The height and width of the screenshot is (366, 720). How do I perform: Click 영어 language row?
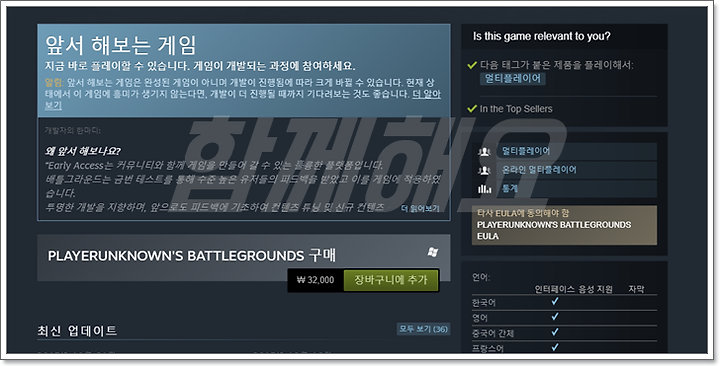click(x=564, y=318)
